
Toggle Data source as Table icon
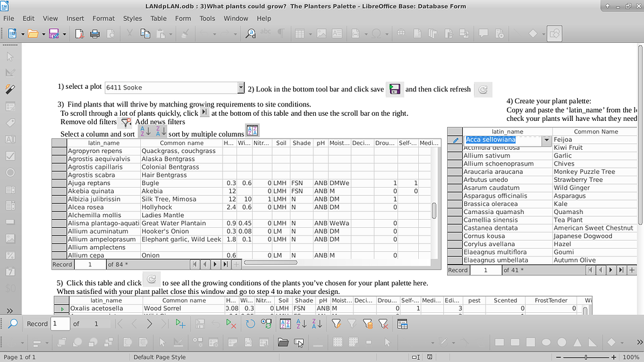coord(402,324)
